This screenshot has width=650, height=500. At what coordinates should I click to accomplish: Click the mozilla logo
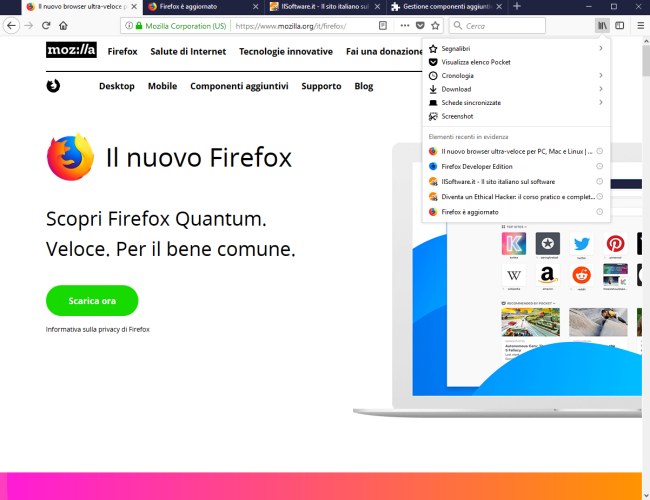[71, 50]
